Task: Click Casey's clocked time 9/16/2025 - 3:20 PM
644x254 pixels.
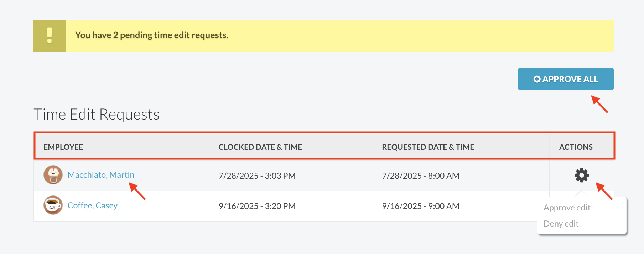Action: 257,206
